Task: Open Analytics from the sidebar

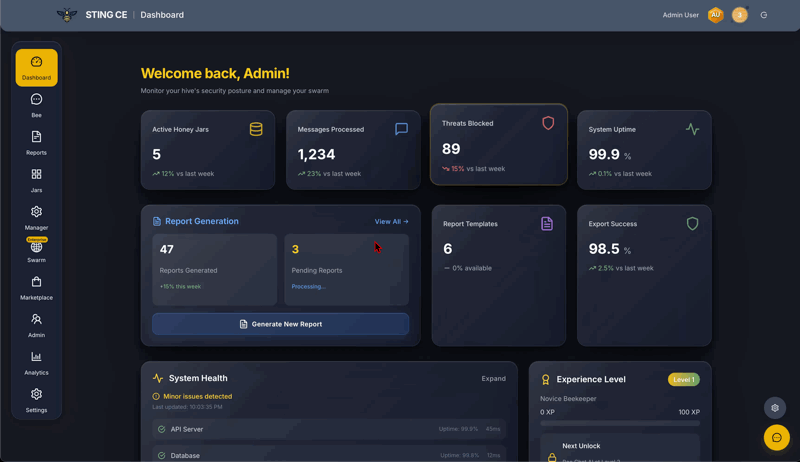Action: 36,362
